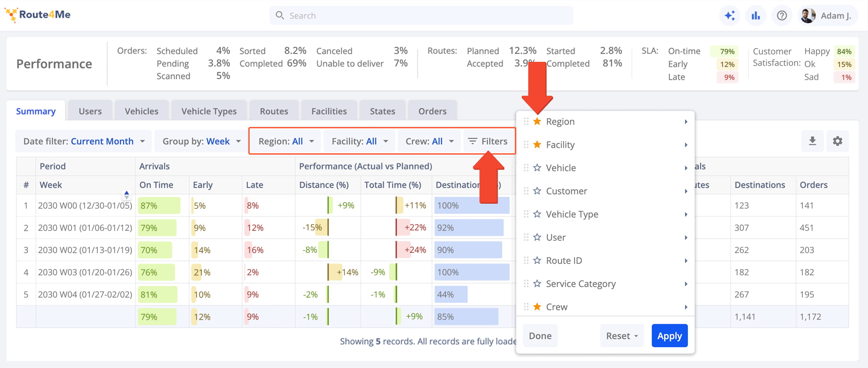Viewport: 868px width, 368px height.
Task: Expand the Route ID filter submenu arrow
Action: tap(686, 260)
